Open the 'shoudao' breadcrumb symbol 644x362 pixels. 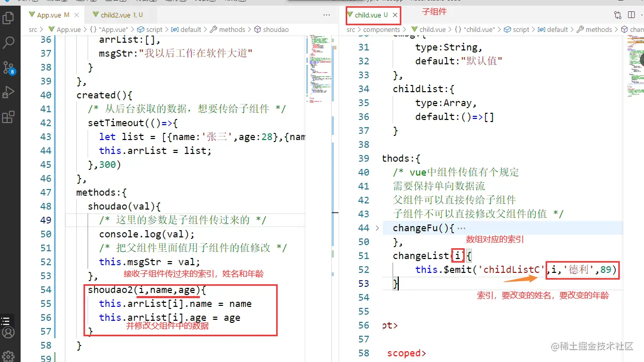tap(271, 29)
